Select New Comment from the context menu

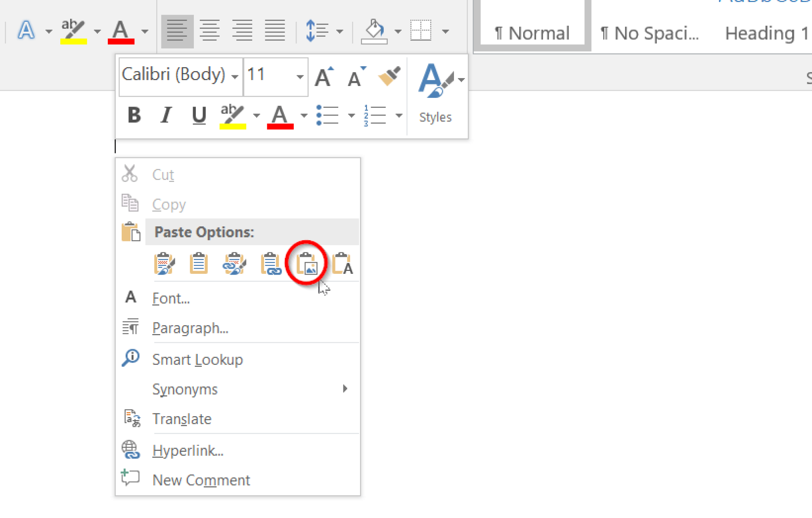tap(201, 480)
